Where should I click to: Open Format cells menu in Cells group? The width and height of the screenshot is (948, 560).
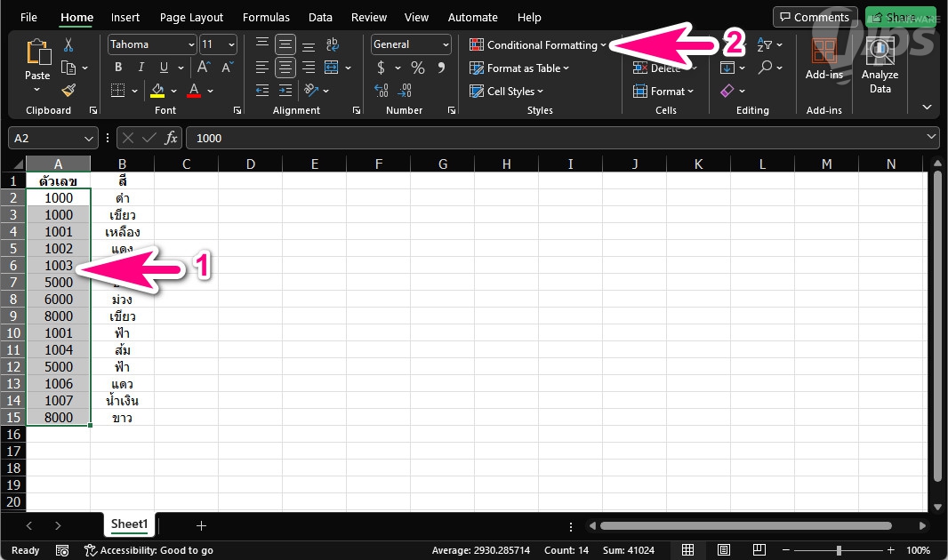click(663, 92)
